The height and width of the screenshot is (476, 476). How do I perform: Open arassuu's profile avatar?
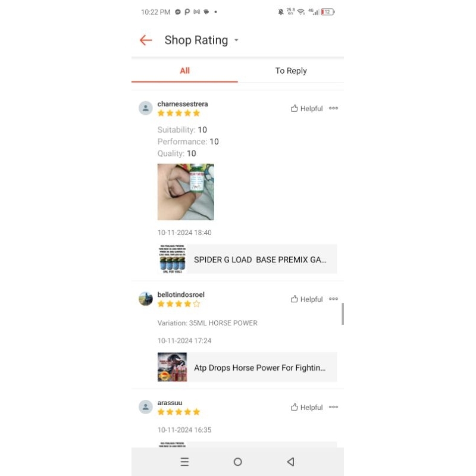coord(146,407)
